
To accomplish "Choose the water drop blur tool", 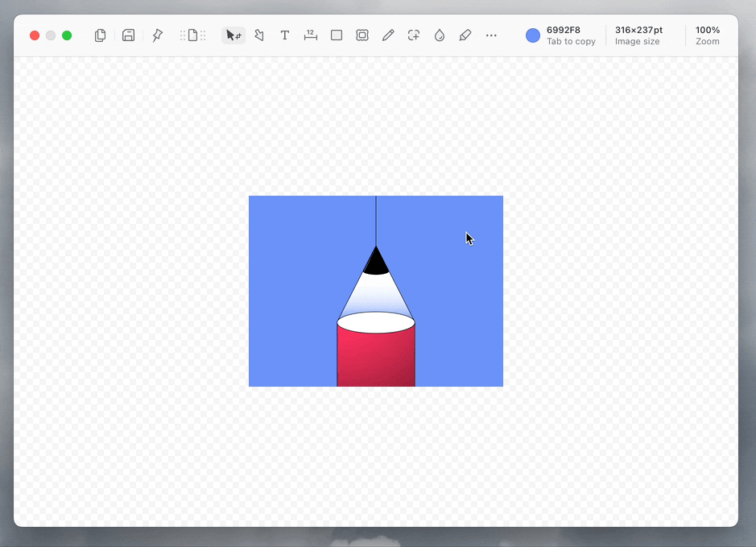I will coord(440,35).
